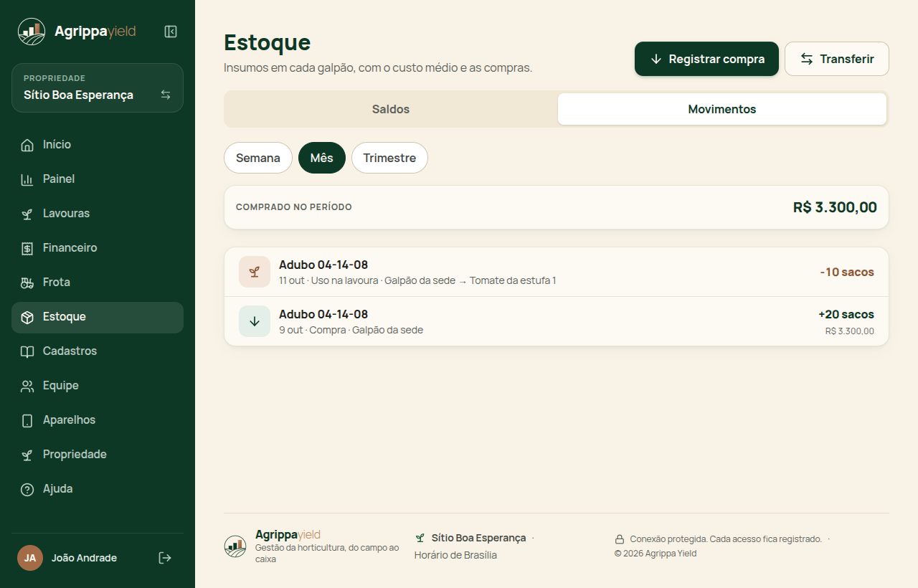
Task: Collapse the sidebar with the panel icon
Action: [171, 32]
